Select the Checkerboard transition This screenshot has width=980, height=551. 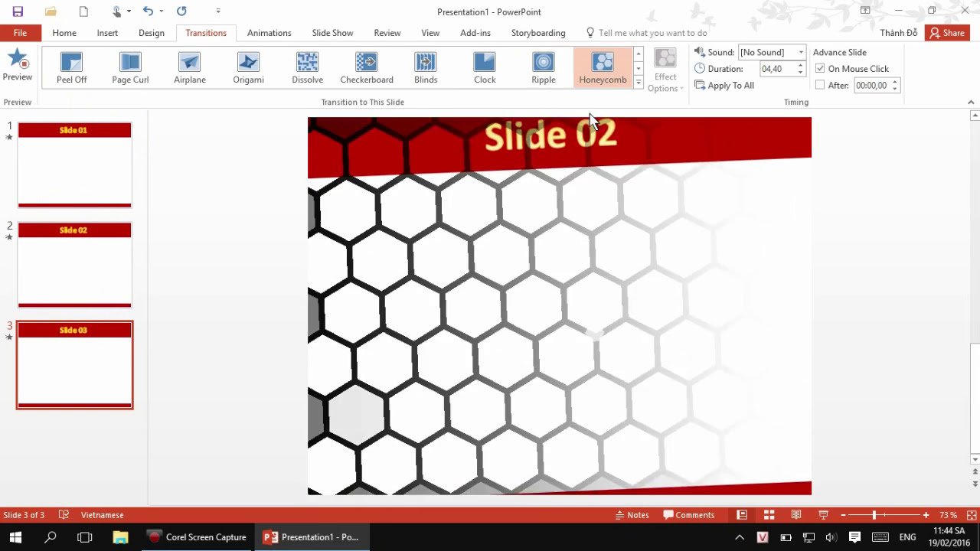coord(366,67)
